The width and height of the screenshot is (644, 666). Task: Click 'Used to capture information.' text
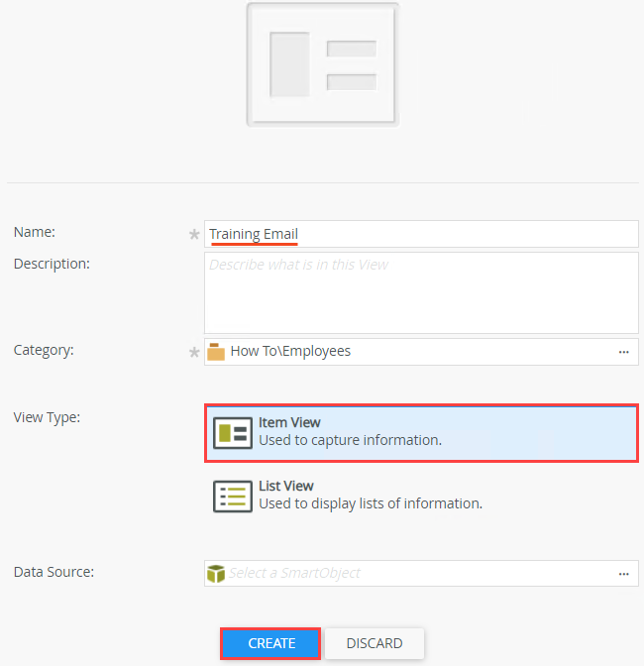click(x=350, y=440)
